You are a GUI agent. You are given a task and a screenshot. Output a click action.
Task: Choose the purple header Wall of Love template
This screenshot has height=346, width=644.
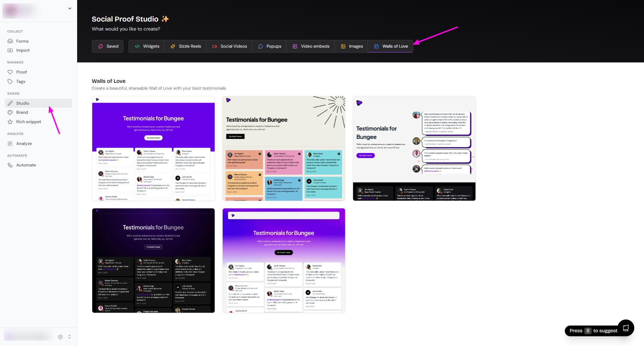[153, 148]
